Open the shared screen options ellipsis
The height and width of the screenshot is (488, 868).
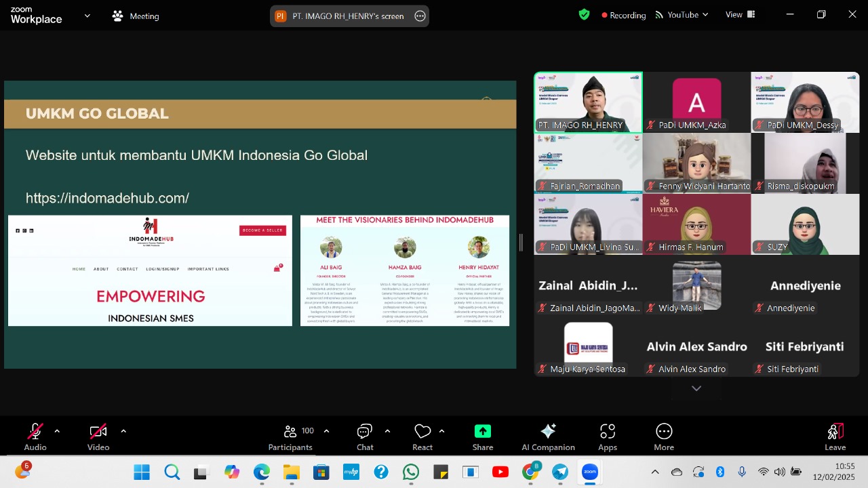[420, 16]
